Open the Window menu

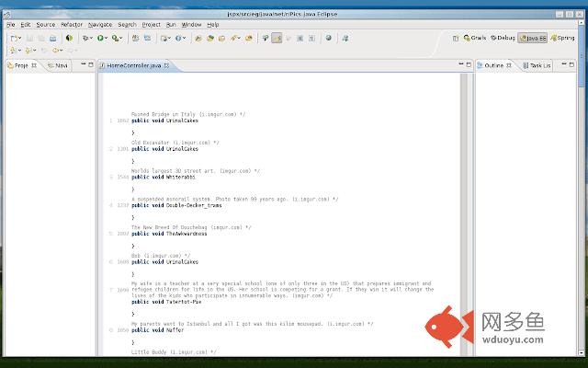192,25
